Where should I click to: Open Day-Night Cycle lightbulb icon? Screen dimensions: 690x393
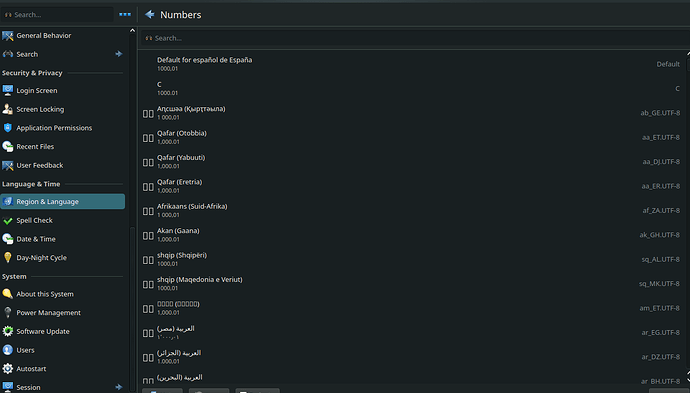[x=7, y=257]
